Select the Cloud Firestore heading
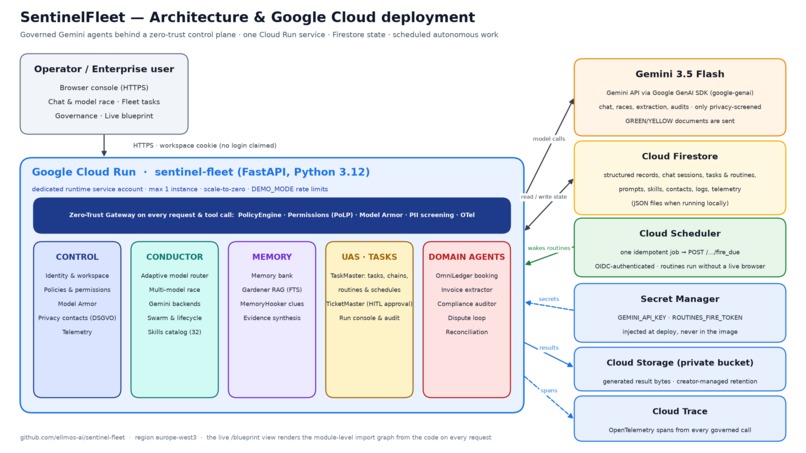 click(x=680, y=156)
